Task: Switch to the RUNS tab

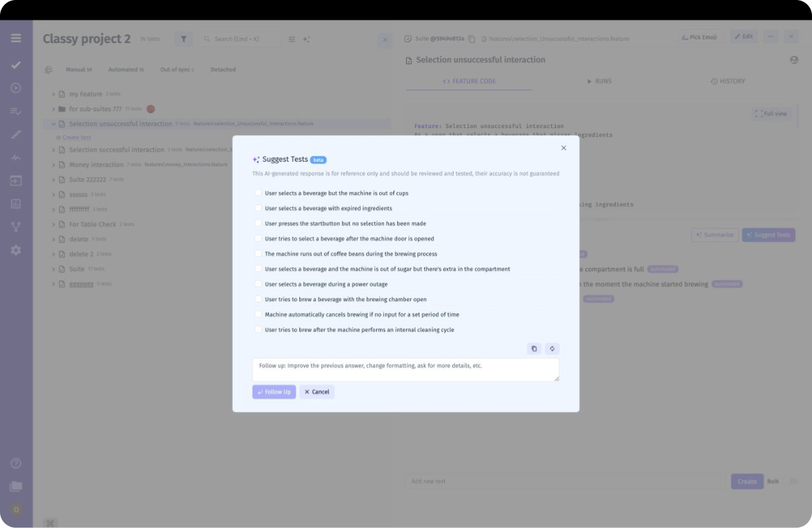Action: tap(599, 81)
